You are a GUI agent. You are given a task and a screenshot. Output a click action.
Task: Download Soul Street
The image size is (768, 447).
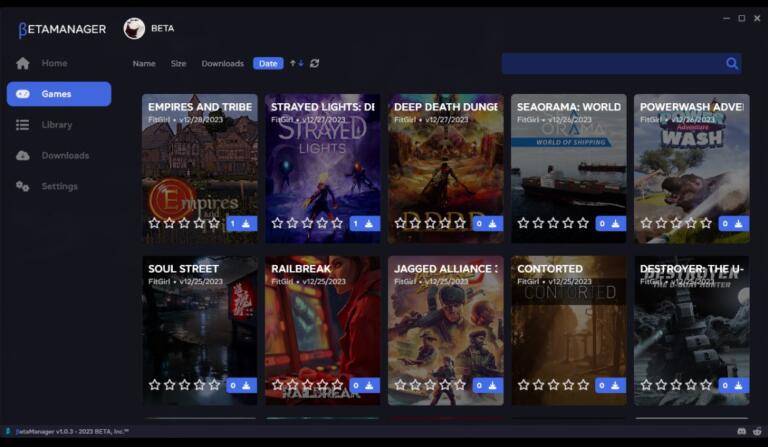[x=241, y=385]
